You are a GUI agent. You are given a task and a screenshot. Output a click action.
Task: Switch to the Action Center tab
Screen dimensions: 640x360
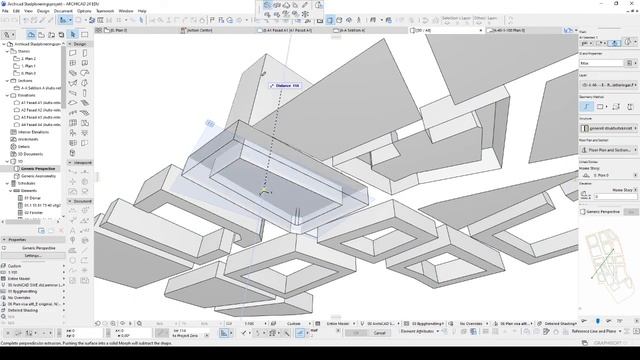(217, 30)
